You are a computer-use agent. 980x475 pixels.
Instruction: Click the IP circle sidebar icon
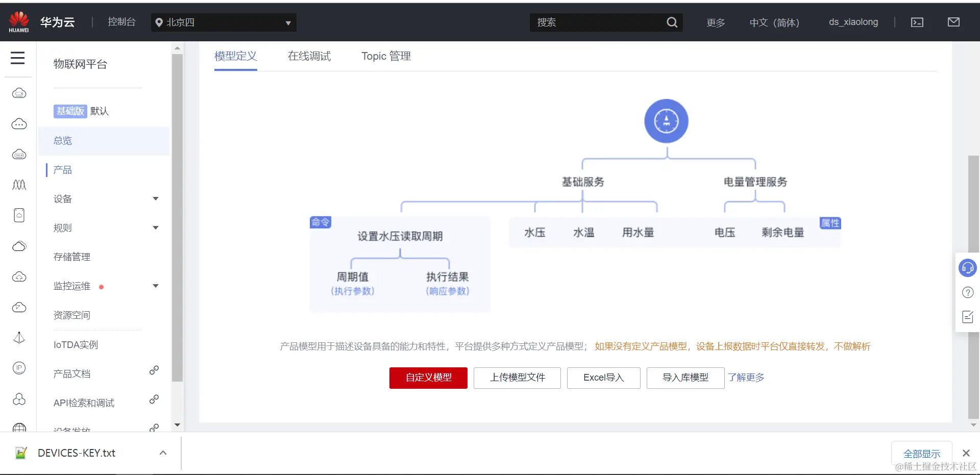(x=19, y=368)
